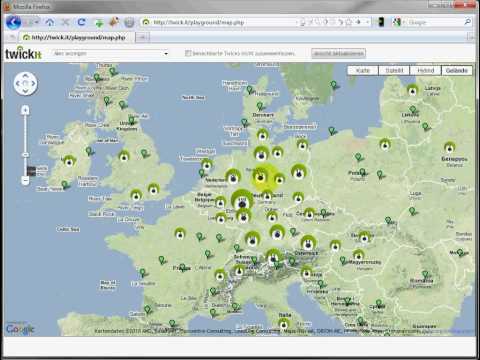Switch map to Hybrid view
The image size is (480, 360).
425,70
